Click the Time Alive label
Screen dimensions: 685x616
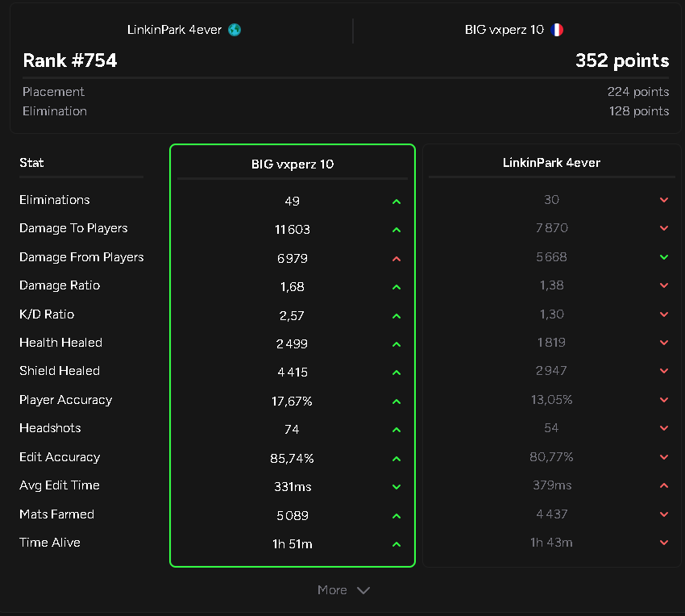(x=50, y=543)
